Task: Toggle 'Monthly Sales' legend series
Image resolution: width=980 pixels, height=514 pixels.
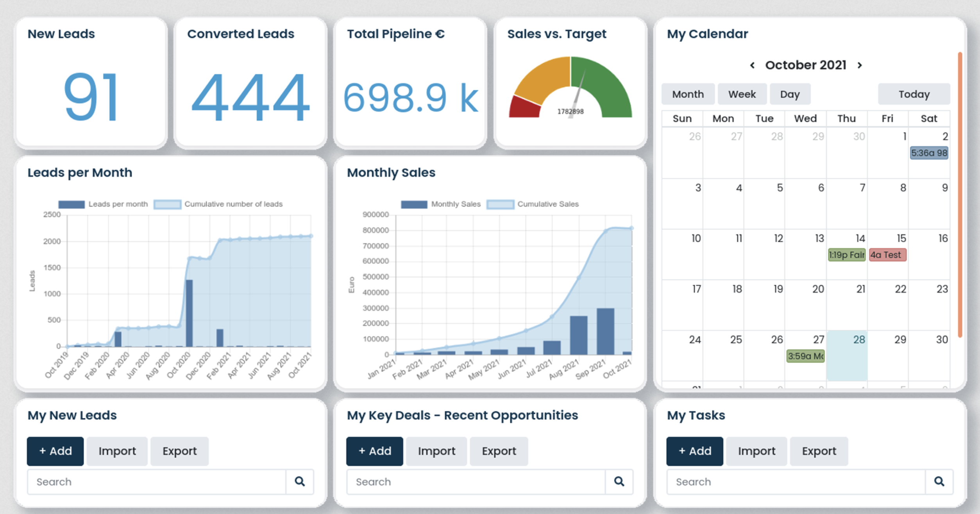Action: [441, 204]
